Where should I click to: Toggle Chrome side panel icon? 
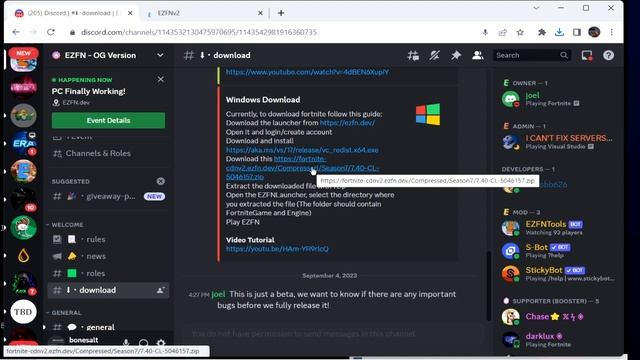576,32
